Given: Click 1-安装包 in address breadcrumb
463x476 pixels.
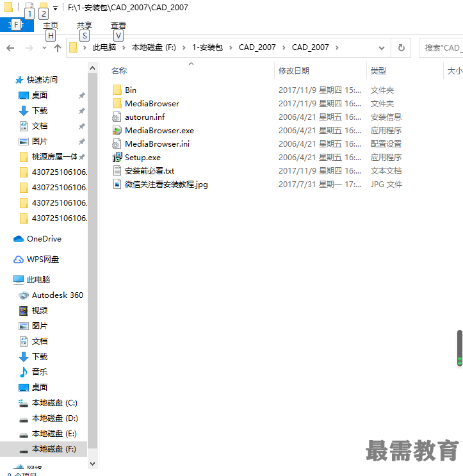Looking at the screenshot, I should click(x=207, y=47).
